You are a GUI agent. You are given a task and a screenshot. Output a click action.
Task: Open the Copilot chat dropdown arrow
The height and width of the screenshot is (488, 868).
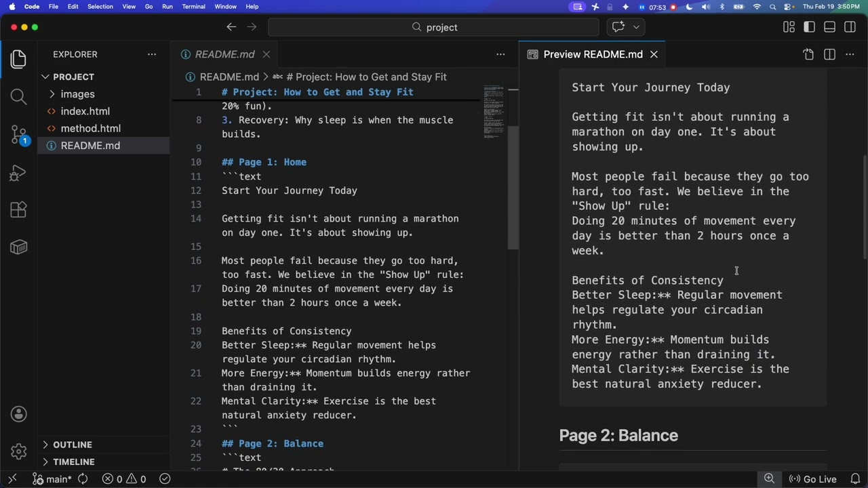click(x=636, y=27)
